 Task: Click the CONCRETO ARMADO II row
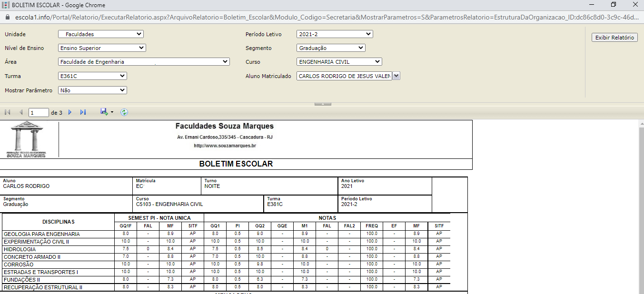tap(226, 257)
